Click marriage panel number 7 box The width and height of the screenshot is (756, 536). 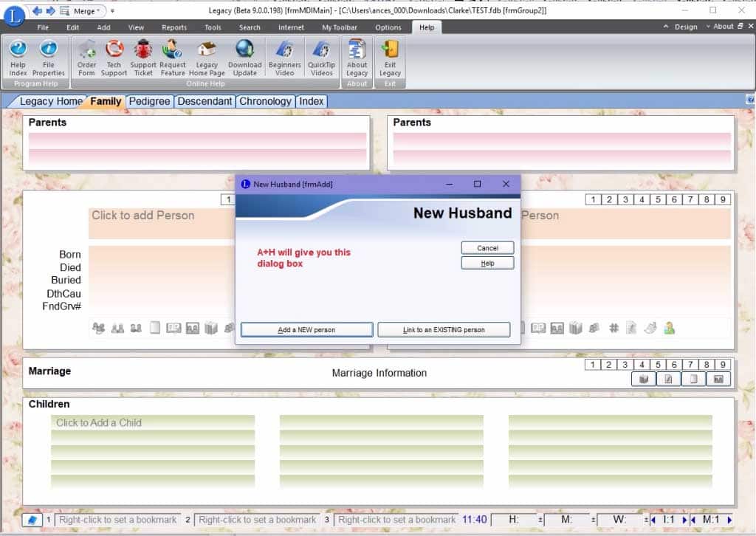[690, 365]
